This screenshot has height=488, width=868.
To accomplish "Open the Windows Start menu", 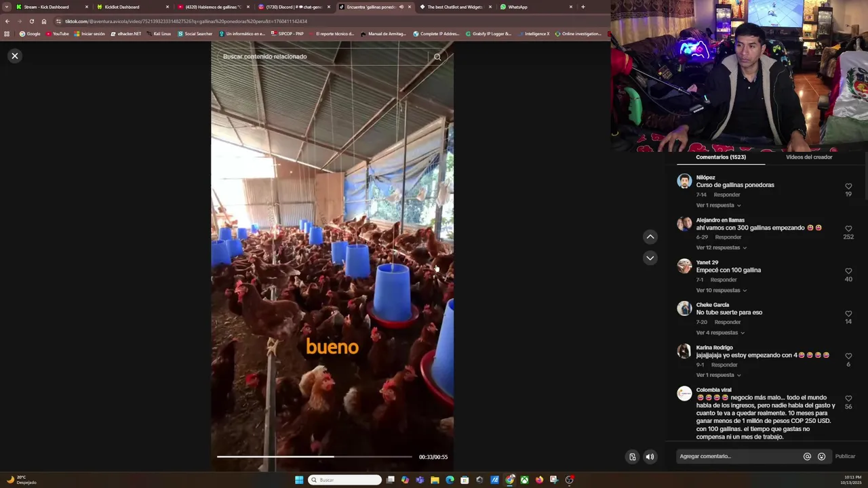I will [x=299, y=480].
